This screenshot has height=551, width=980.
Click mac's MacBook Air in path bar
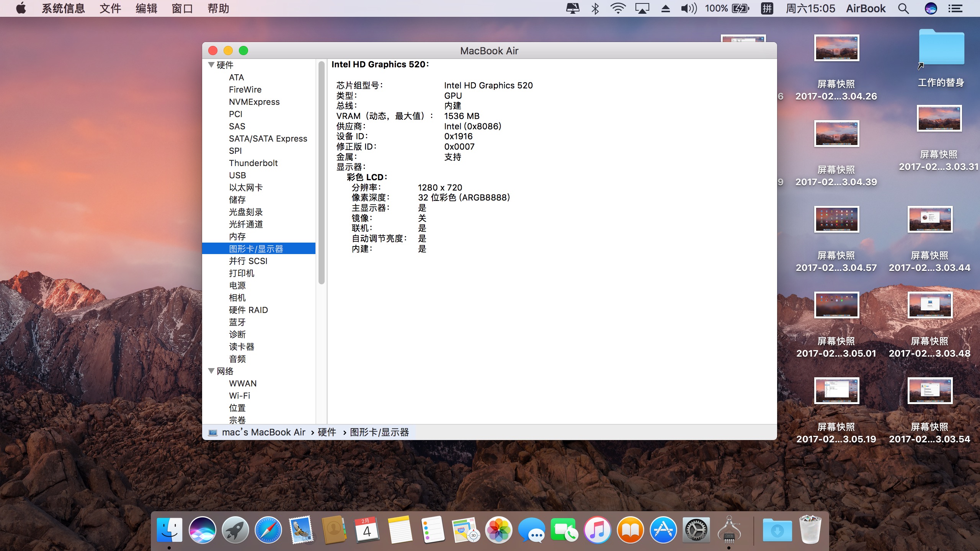coord(263,432)
